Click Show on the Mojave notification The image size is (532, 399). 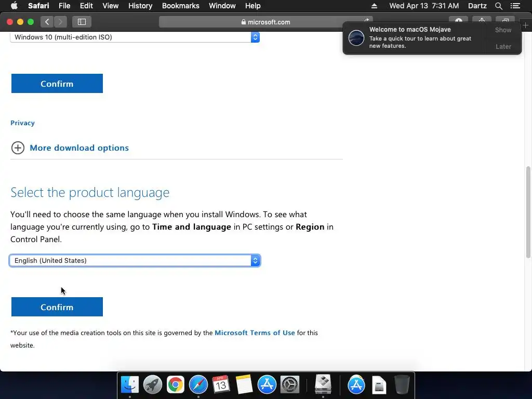tap(503, 30)
